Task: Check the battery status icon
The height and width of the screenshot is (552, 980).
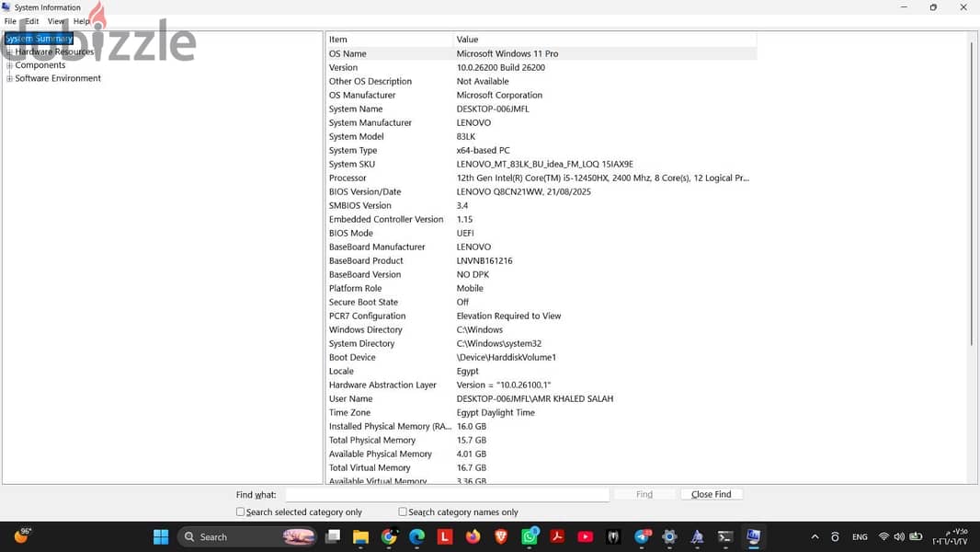Action: pyautogui.click(x=916, y=537)
